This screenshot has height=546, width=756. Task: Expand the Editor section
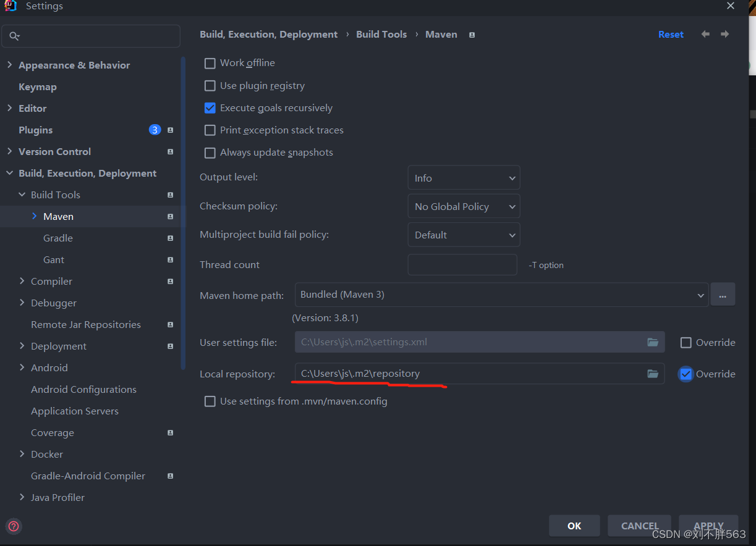pyautogui.click(x=9, y=108)
